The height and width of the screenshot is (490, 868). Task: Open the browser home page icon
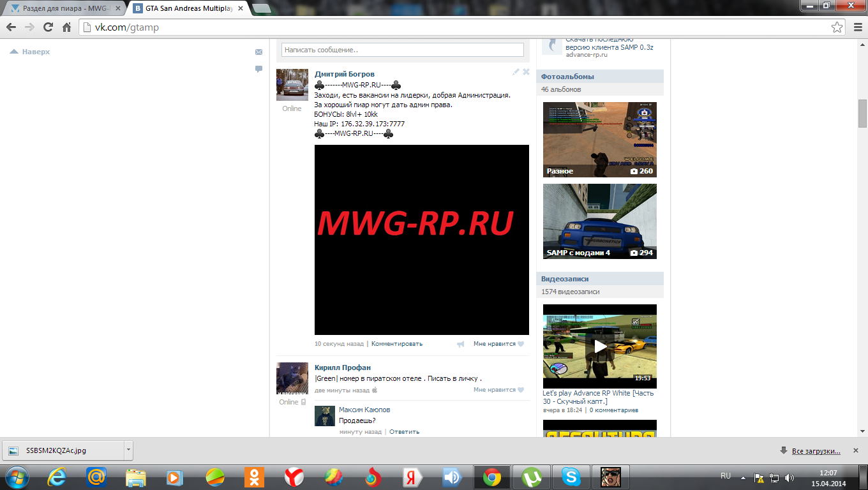pyautogui.click(x=66, y=27)
